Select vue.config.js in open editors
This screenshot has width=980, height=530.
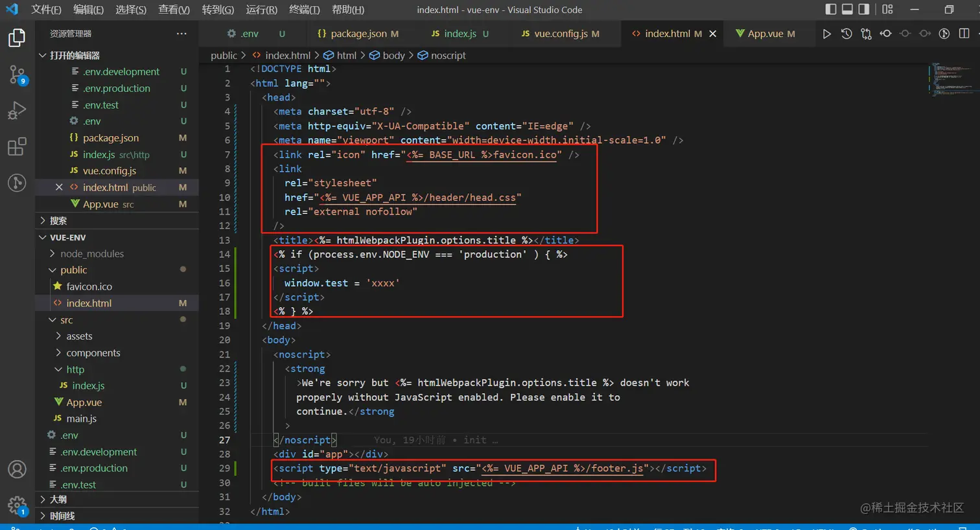coord(117,171)
